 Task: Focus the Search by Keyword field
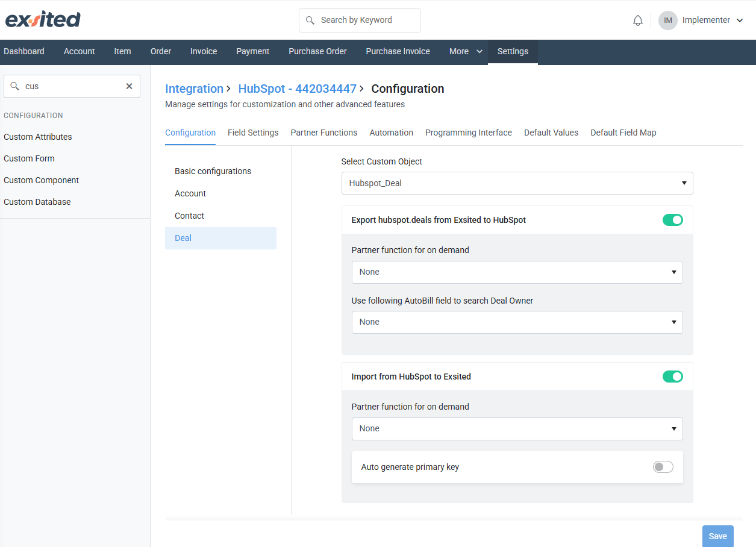[x=360, y=20]
